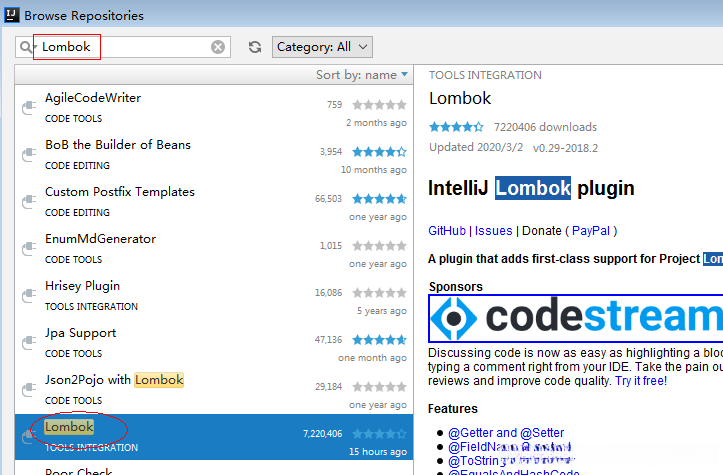
Task: Click the codestream sponsor banner
Action: 575,318
